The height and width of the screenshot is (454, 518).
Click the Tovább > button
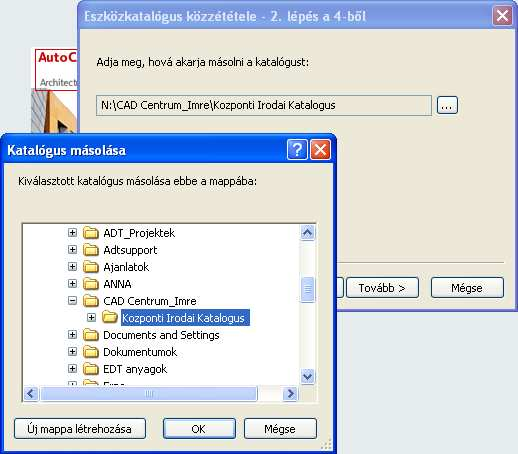coord(382,288)
